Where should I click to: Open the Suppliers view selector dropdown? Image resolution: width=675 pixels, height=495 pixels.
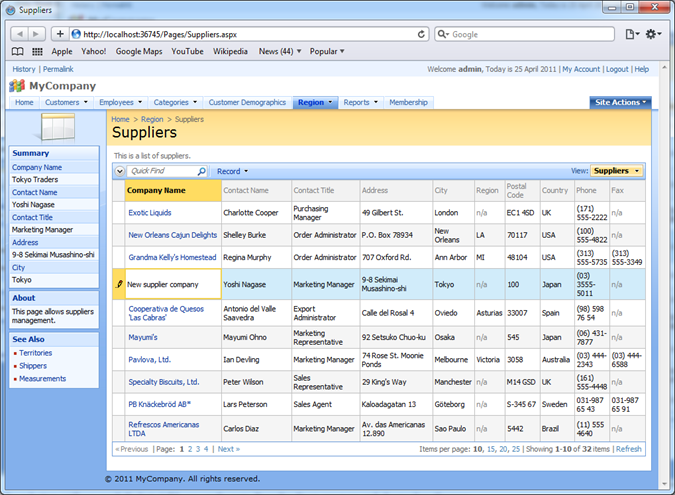(x=616, y=171)
